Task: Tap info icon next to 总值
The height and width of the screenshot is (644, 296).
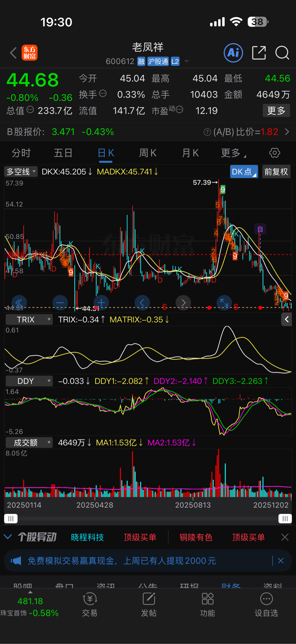Action: pyautogui.click(x=30, y=110)
